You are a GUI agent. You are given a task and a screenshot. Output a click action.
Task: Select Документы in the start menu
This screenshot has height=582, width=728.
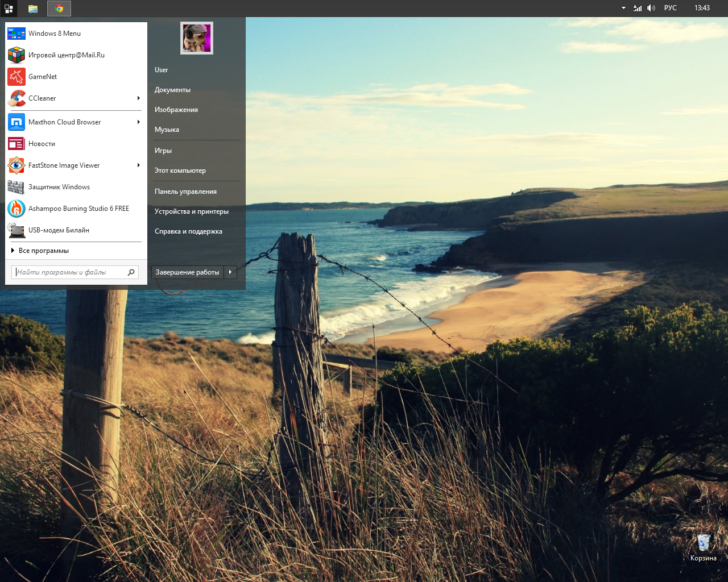(172, 90)
